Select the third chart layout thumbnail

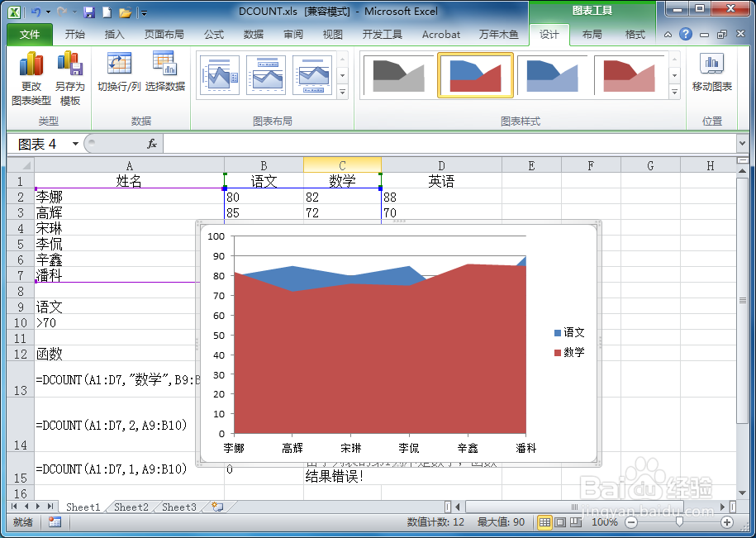coord(312,75)
